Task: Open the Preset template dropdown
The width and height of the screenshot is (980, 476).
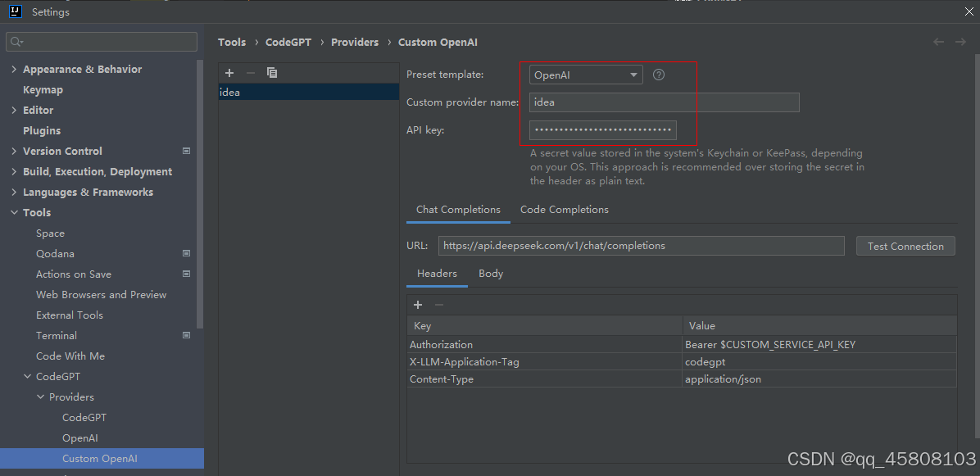Action: [586, 75]
